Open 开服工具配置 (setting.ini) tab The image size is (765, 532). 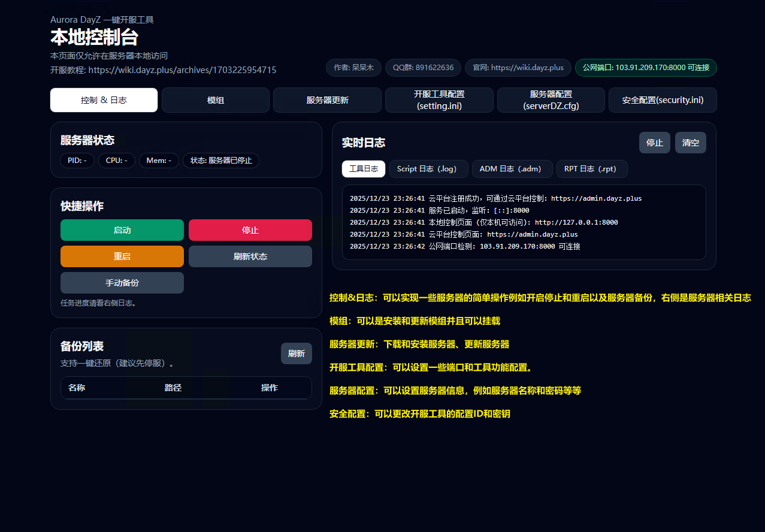click(x=439, y=100)
